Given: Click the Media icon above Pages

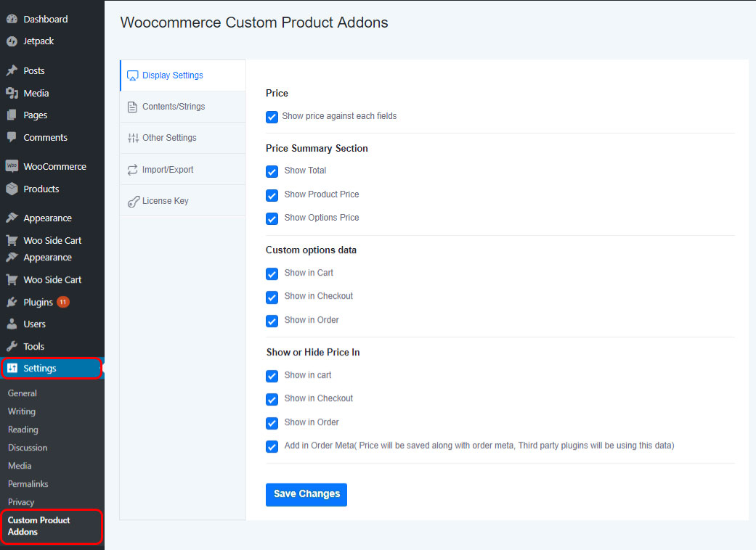Looking at the screenshot, I should coord(12,93).
